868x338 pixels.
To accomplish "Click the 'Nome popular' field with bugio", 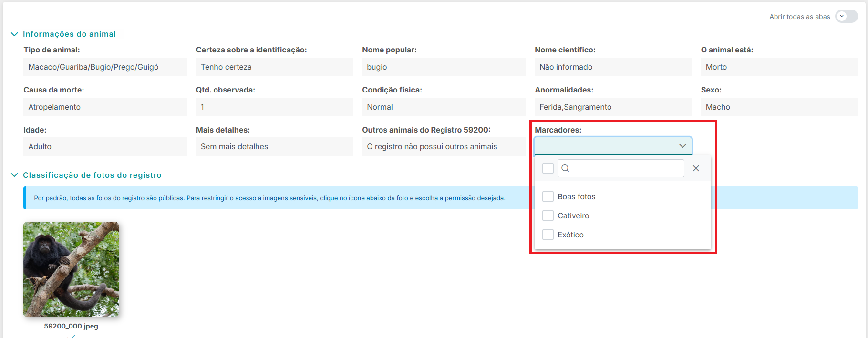I will [x=443, y=67].
